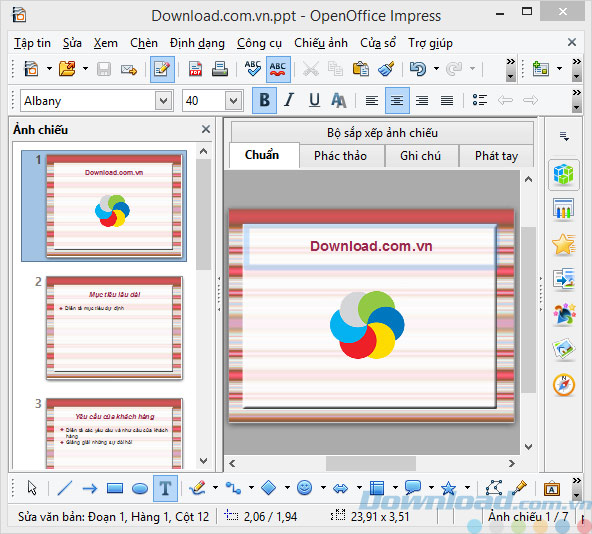Click the Undo arrow icon
Viewport: 592px width, 534px height.
coord(418,69)
